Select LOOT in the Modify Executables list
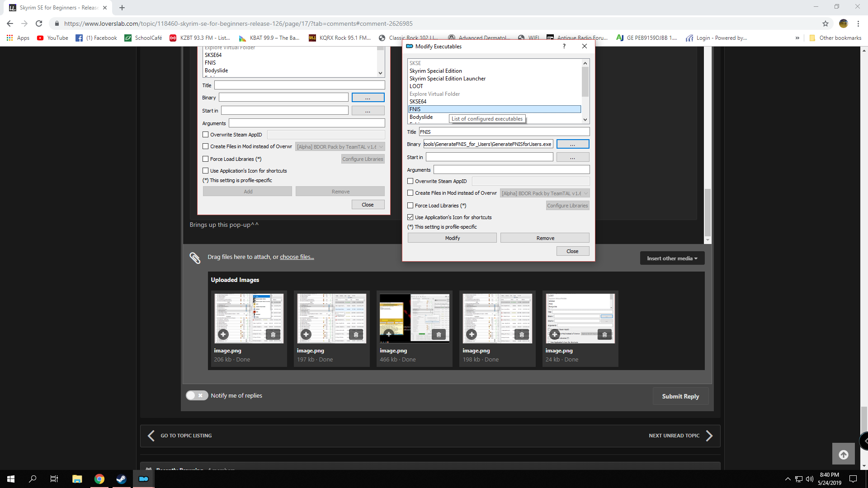Viewport: 868px width, 488px height. (x=495, y=86)
